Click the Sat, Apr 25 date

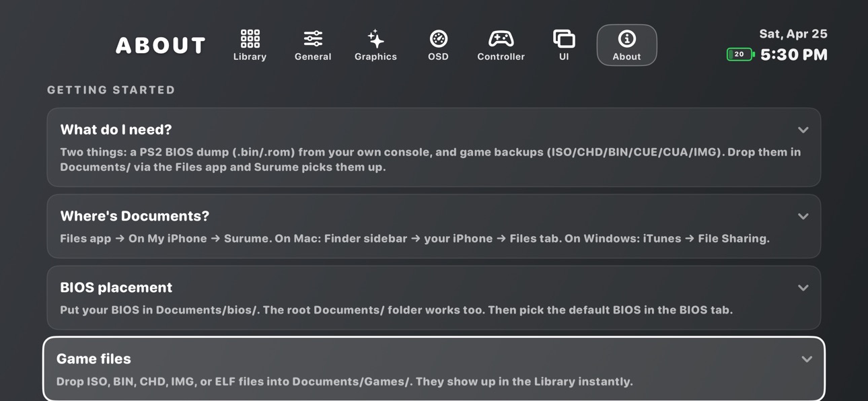point(793,34)
